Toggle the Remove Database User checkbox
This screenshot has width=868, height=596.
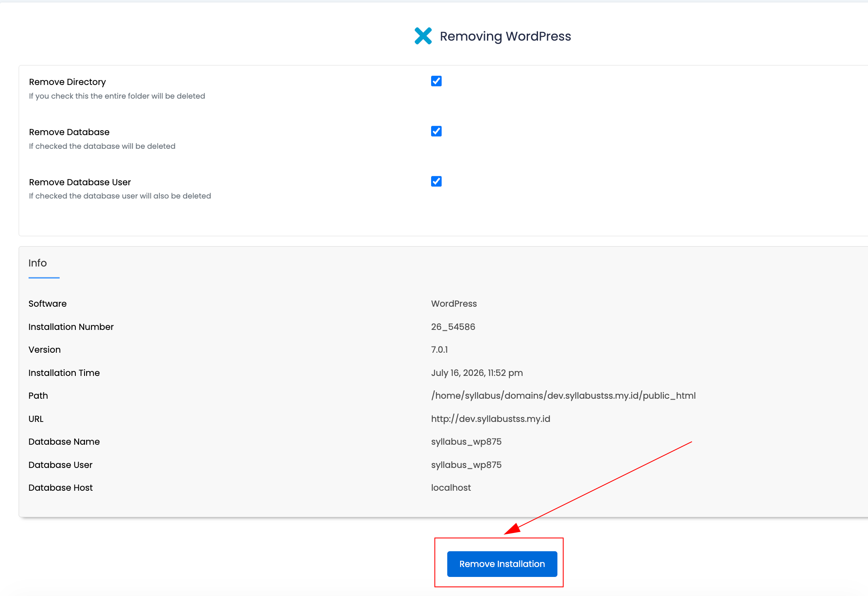[436, 182]
